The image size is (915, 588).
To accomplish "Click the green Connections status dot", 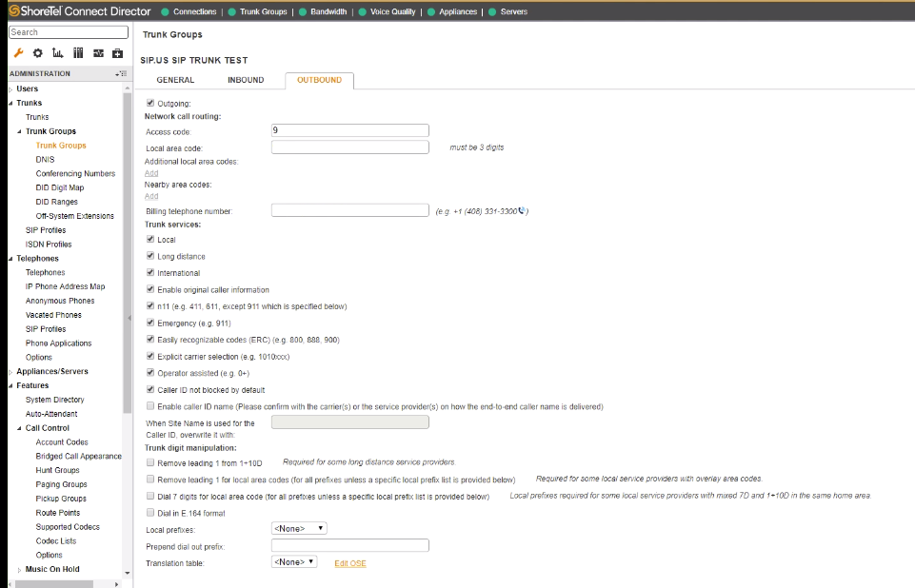I will pos(165,11).
